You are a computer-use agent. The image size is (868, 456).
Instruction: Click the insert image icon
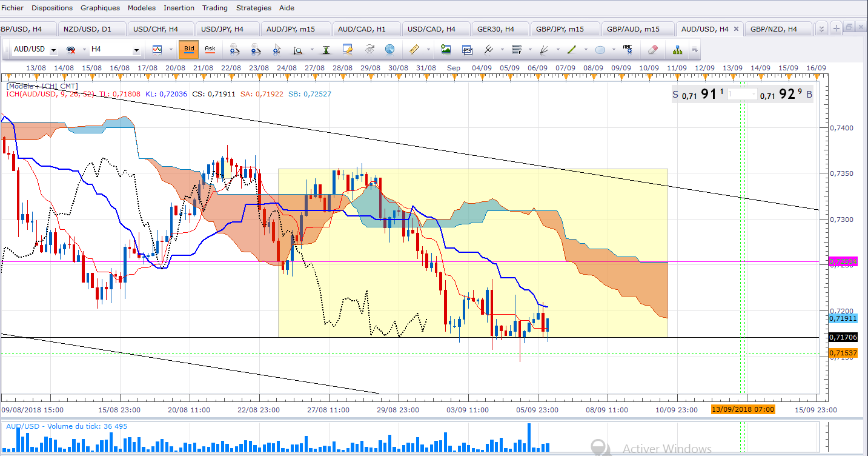(446, 49)
